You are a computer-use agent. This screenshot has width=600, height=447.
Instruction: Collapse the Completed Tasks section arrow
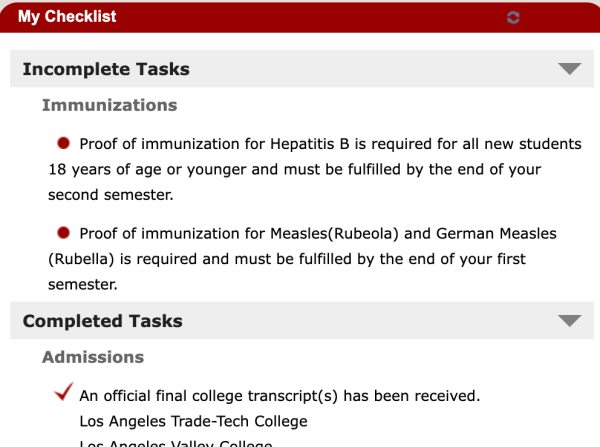[569, 321]
